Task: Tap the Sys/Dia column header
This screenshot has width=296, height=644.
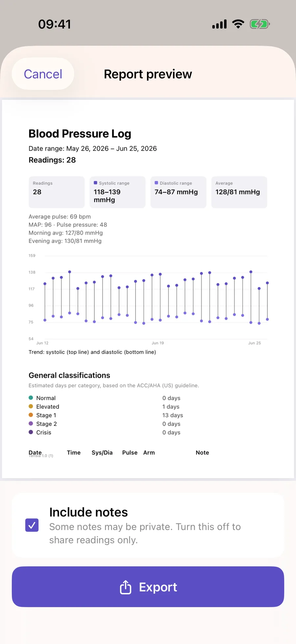Action: (102, 453)
